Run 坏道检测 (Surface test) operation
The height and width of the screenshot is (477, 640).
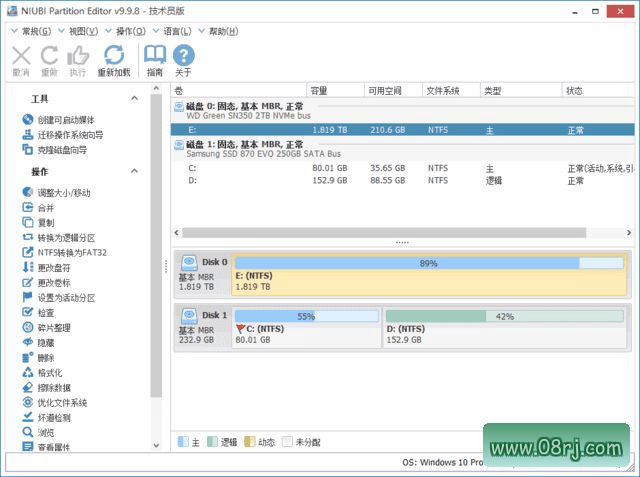[46, 417]
